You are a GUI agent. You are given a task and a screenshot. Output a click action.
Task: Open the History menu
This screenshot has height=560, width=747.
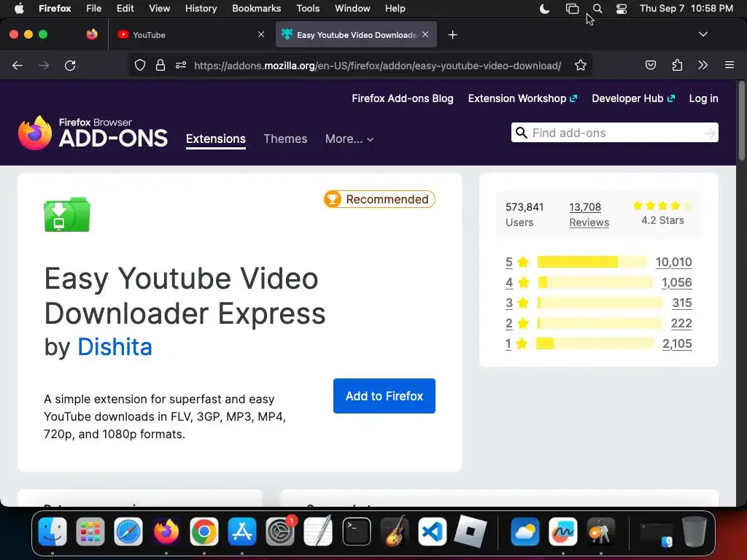pyautogui.click(x=201, y=9)
